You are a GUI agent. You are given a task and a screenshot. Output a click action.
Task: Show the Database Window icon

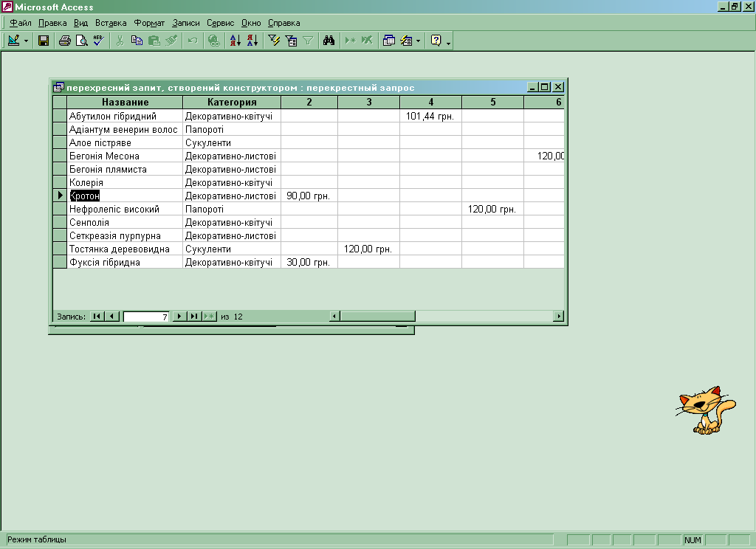(388, 41)
